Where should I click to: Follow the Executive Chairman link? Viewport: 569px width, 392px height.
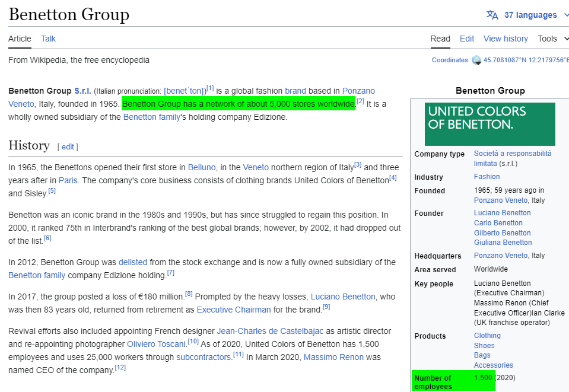(x=234, y=310)
